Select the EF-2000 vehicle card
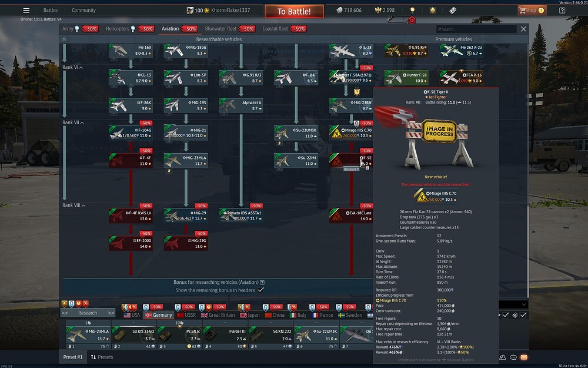This screenshot has width=588, height=368. point(131,243)
